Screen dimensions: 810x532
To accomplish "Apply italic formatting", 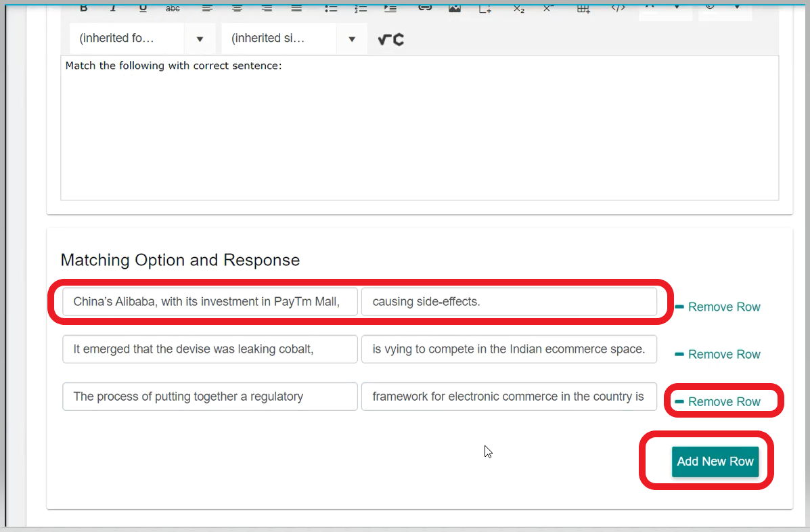I will tap(112, 8).
